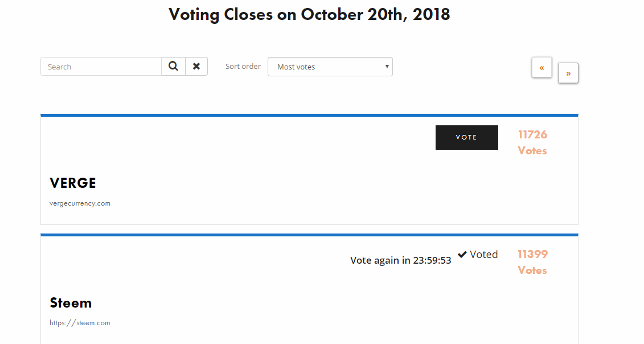The image size is (644, 344).
Task: Click the VERGE entry title
Action: pyautogui.click(x=73, y=183)
